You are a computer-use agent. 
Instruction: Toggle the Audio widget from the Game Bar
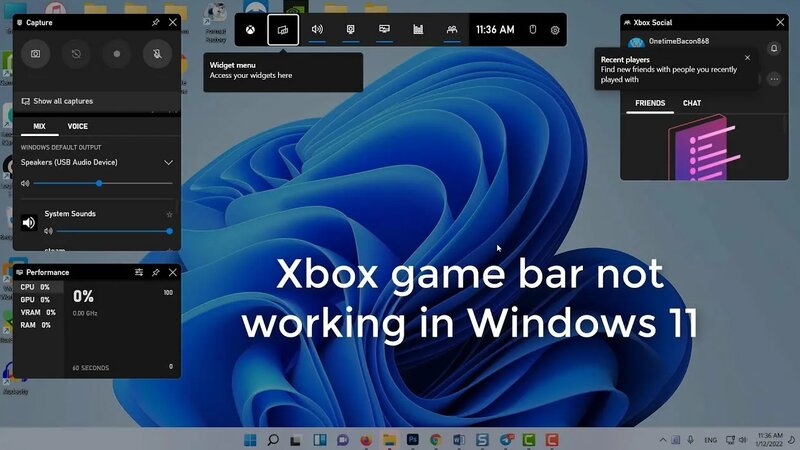point(317,30)
